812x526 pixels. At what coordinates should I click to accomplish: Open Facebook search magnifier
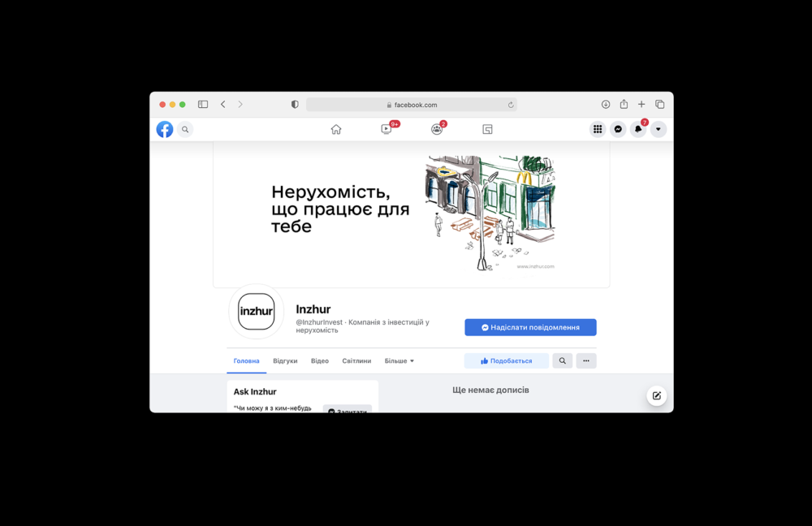click(185, 129)
